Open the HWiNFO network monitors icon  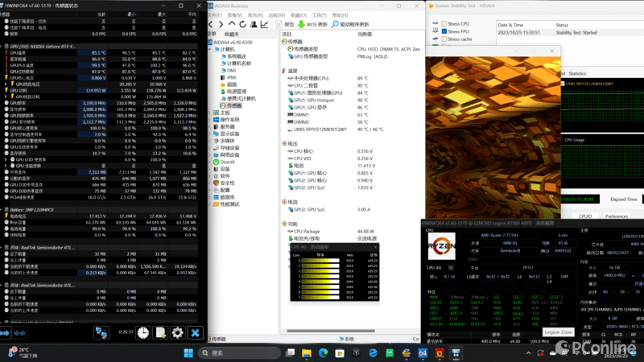pos(101,332)
